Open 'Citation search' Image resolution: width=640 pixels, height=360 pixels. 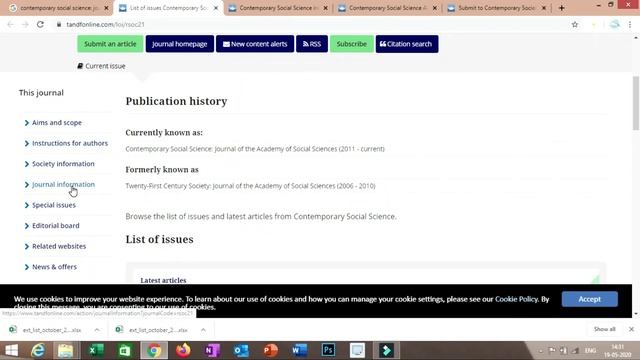point(407,44)
